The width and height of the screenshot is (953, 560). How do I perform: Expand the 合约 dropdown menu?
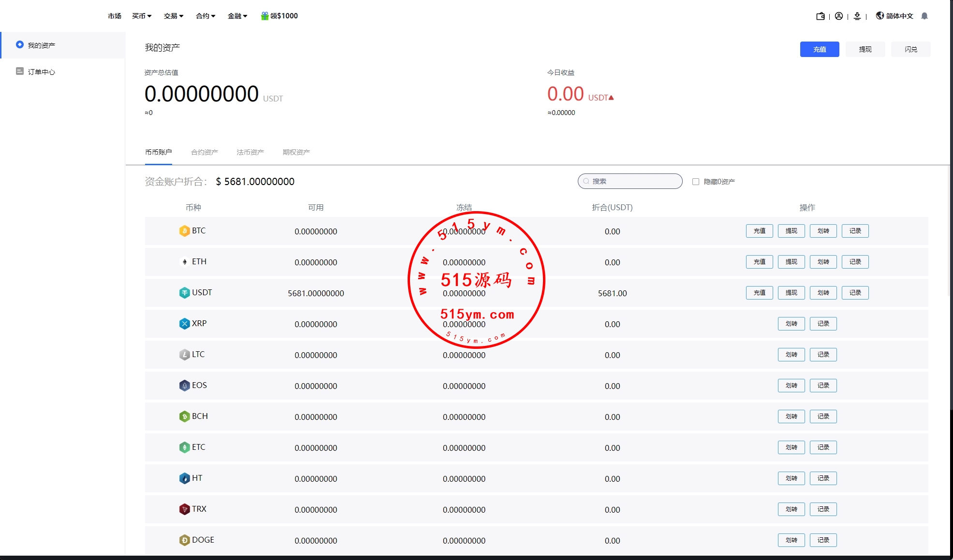tap(205, 16)
